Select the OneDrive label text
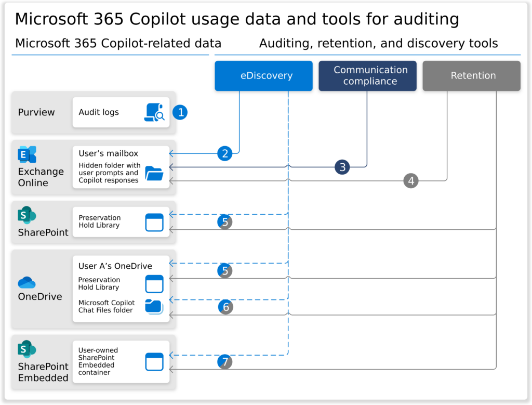 (40, 297)
